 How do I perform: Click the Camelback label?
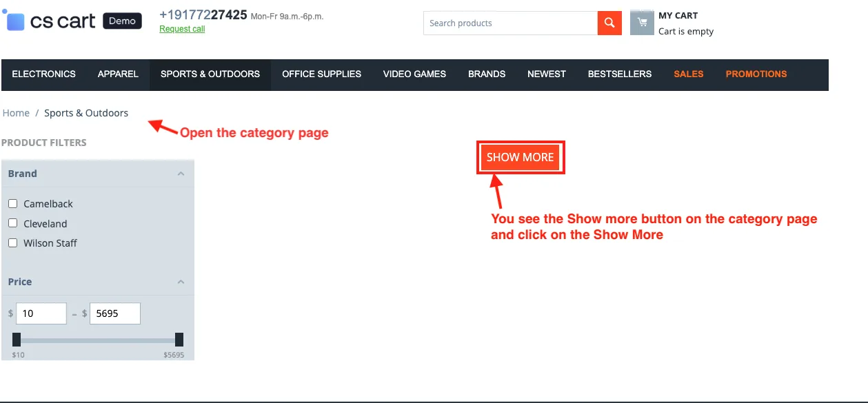[x=48, y=204]
